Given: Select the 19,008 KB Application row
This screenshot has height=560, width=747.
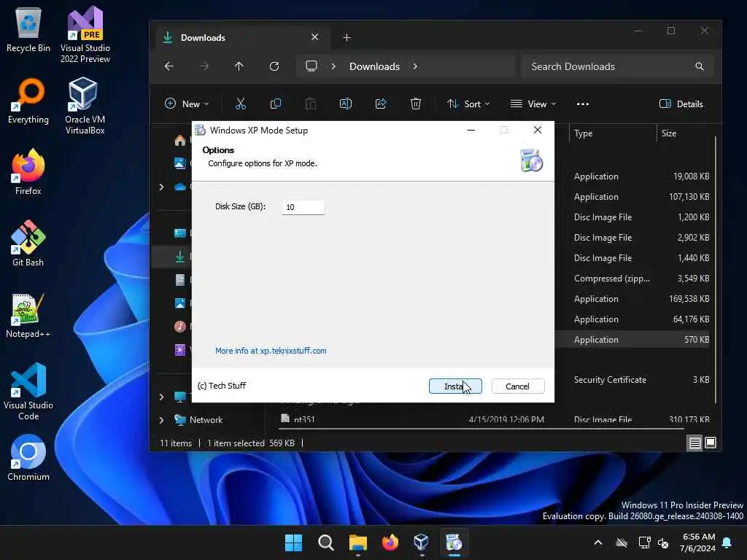Looking at the screenshot, I should tap(632, 176).
